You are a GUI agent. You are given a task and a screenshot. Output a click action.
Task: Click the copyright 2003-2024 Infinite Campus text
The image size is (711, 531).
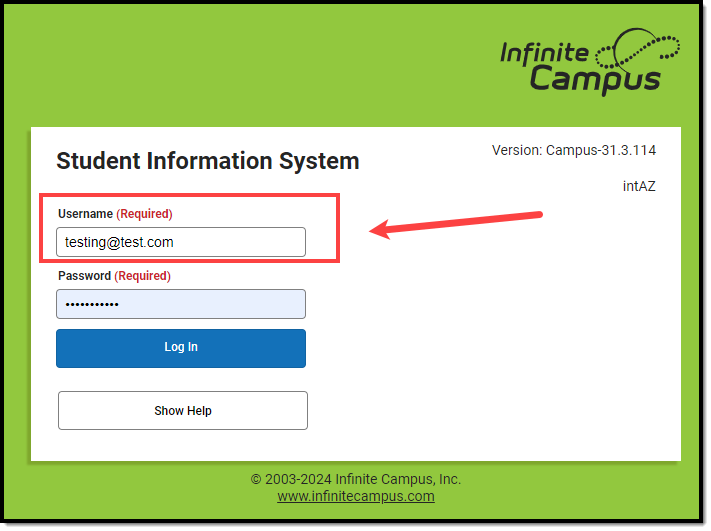tap(356, 479)
